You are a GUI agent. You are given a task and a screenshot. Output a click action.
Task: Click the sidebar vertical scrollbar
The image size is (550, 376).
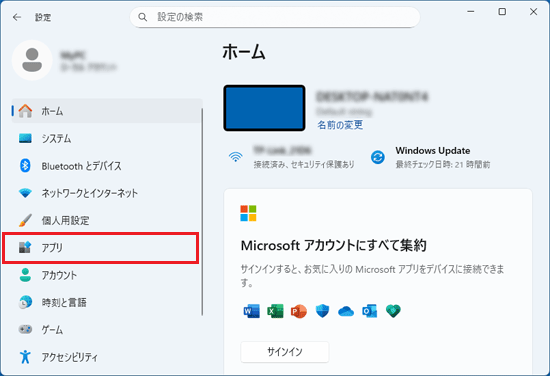202,212
